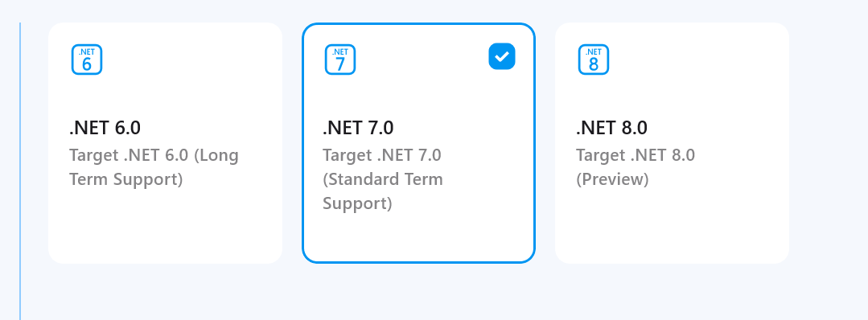The image size is (868, 320).
Task: Click the "Target .NET 8.0" text line
Action: point(636,155)
